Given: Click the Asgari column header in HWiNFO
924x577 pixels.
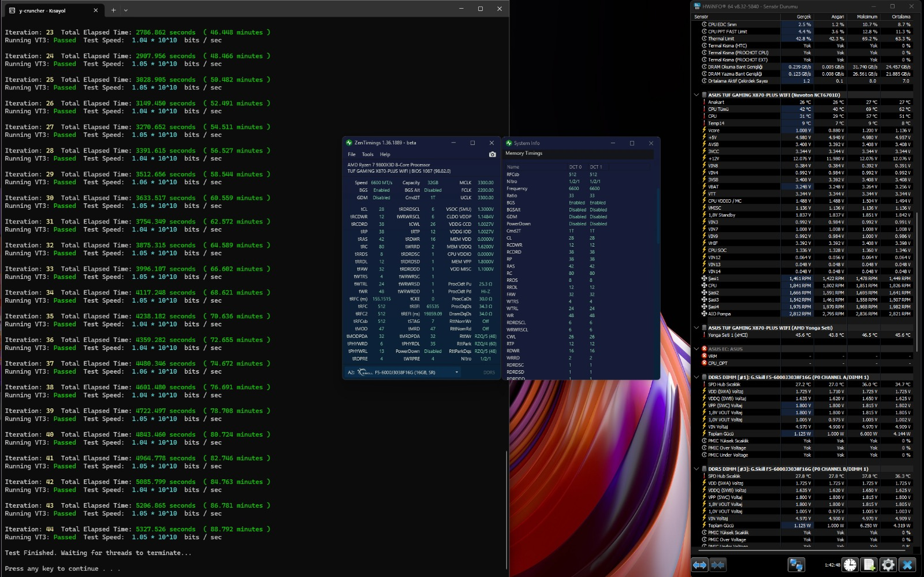Looking at the screenshot, I should pos(830,17).
